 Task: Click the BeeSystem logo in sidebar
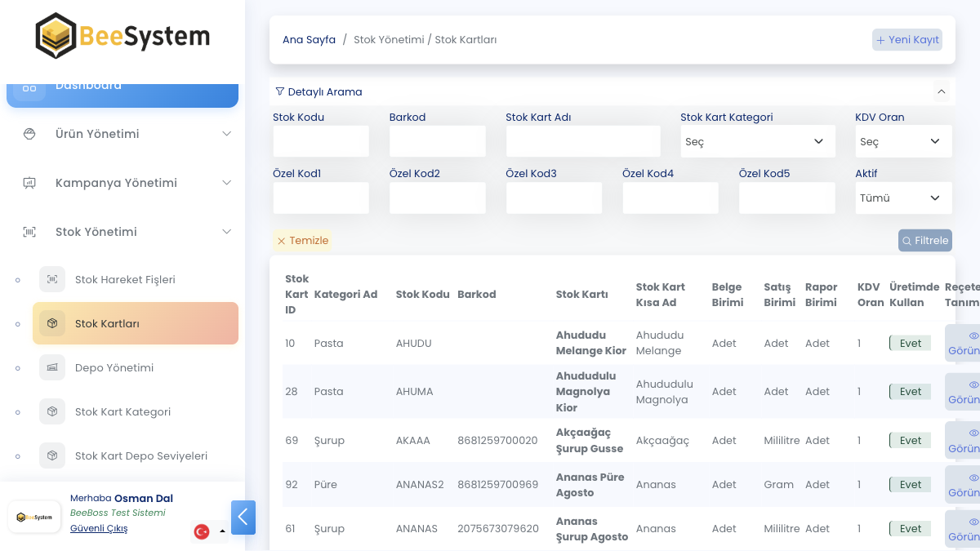point(122,37)
